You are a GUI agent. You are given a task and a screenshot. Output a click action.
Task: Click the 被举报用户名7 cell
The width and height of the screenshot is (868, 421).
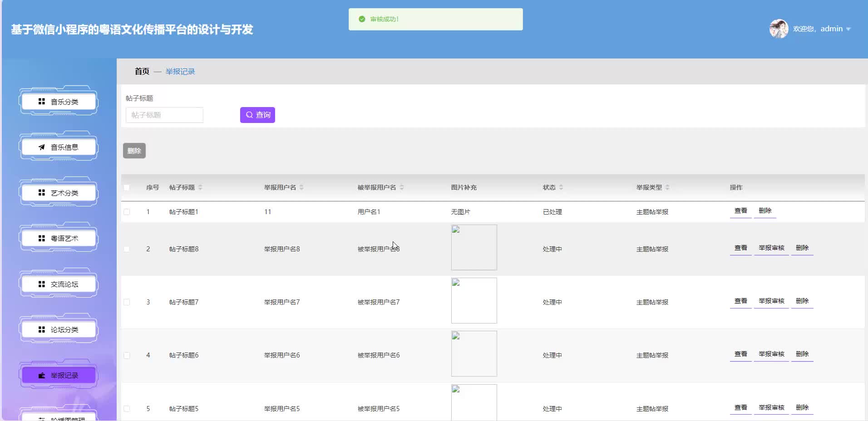(x=379, y=302)
